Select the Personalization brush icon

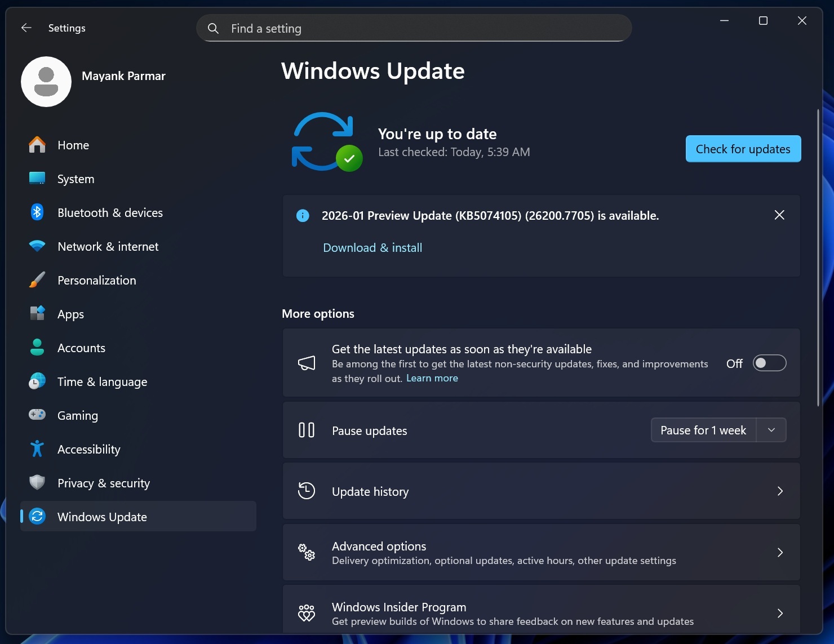(37, 280)
